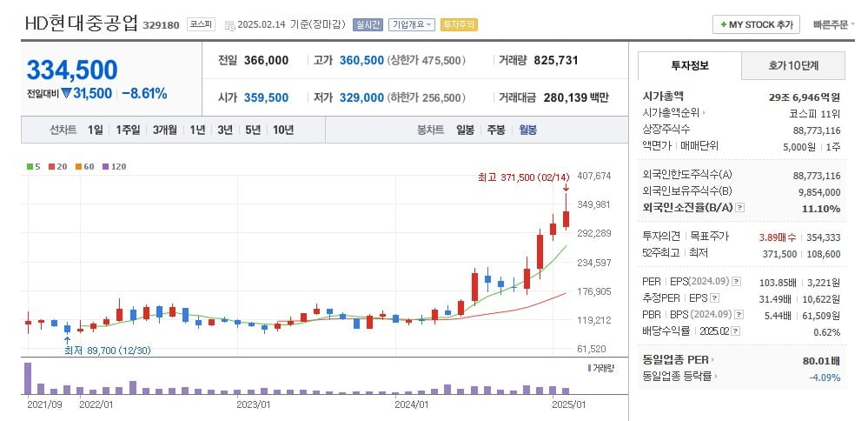
Task: Click the stock code 329180
Action: pyautogui.click(x=161, y=25)
